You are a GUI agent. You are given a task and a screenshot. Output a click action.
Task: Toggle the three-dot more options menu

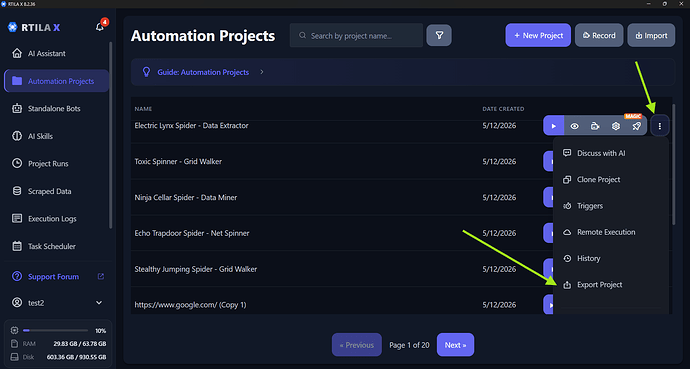tap(660, 126)
